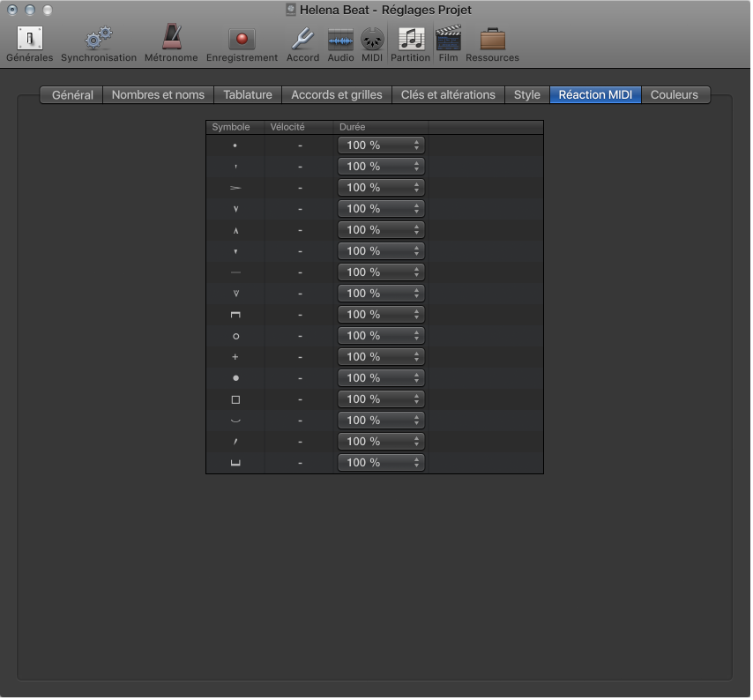Open the Durée dropdown in the first row
This screenshot has width=753, height=700.
(381, 145)
